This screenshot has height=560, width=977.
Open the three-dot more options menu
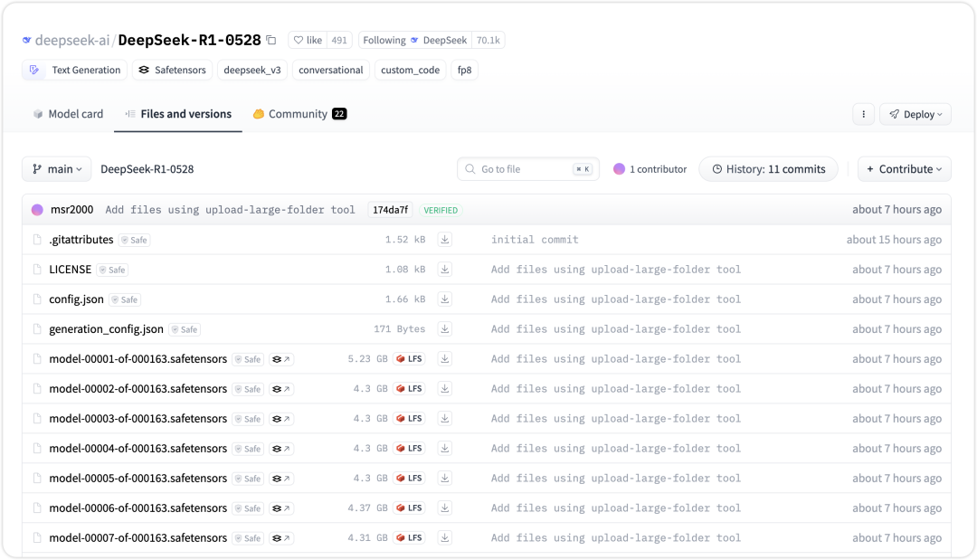864,114
